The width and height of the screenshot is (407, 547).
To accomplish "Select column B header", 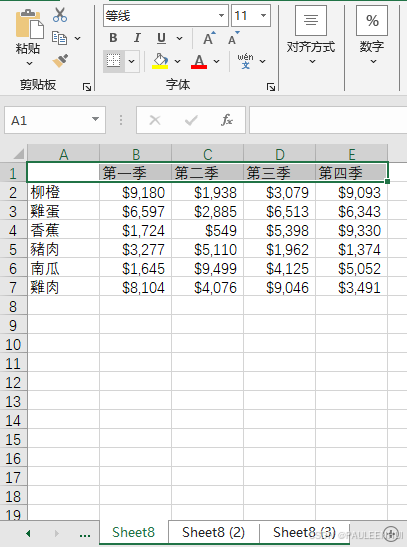I will click(x=136, y=154).
